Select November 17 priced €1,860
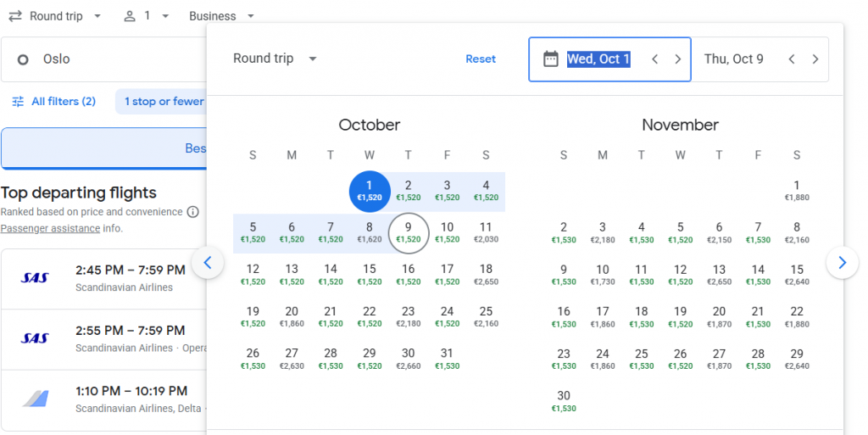The image size is (868, 435). point(603,317)
